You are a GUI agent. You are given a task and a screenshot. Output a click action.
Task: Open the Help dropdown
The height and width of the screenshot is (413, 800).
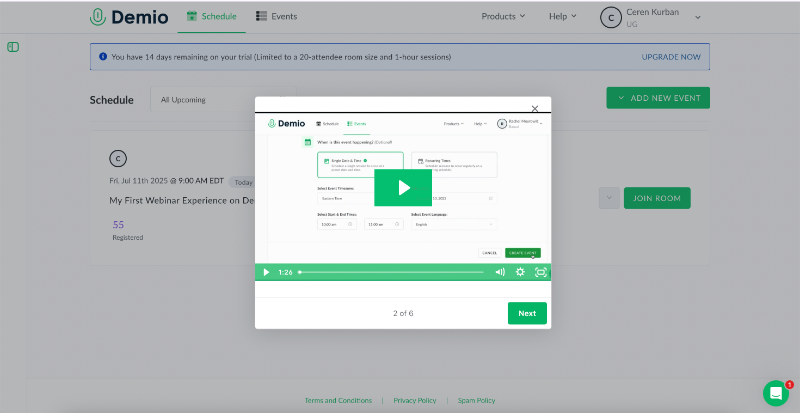pyautogui.click(x=563, y=16)
